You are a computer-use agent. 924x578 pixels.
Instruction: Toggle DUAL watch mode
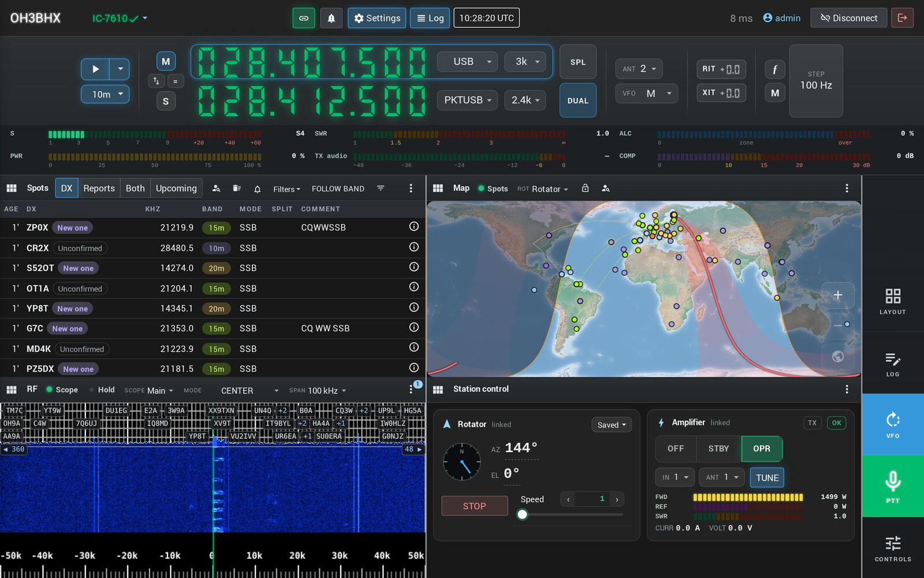pyautogui.click(x=578, y=101)
